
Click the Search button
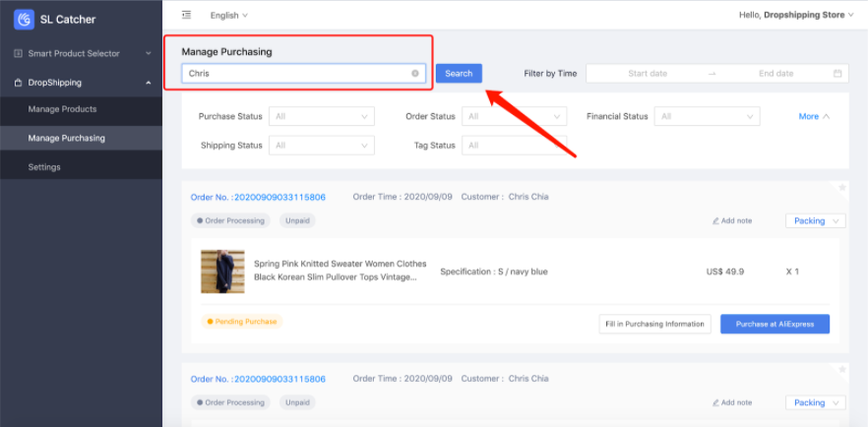pyautogui.click(x=459, y=73)
